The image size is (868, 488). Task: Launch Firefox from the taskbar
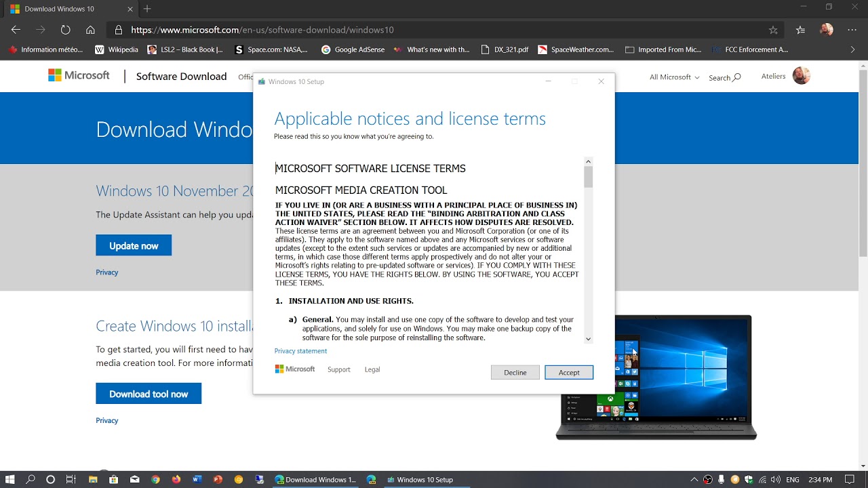(176, 479)
